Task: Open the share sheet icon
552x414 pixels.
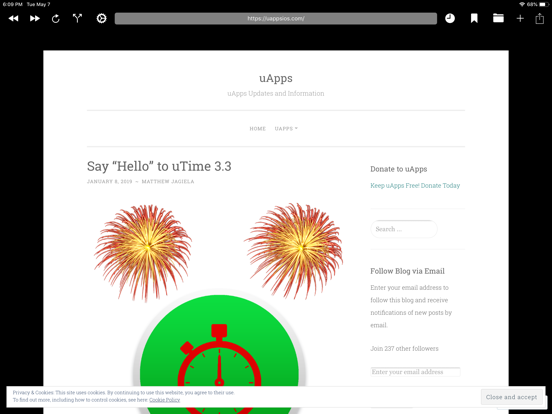Action: (x=540, y=18)
